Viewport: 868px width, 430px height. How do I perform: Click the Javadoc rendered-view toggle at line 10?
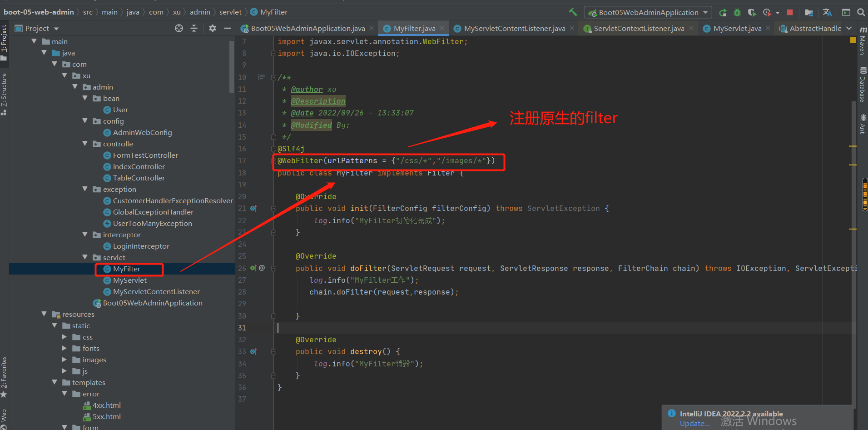[x=261, y=77]
